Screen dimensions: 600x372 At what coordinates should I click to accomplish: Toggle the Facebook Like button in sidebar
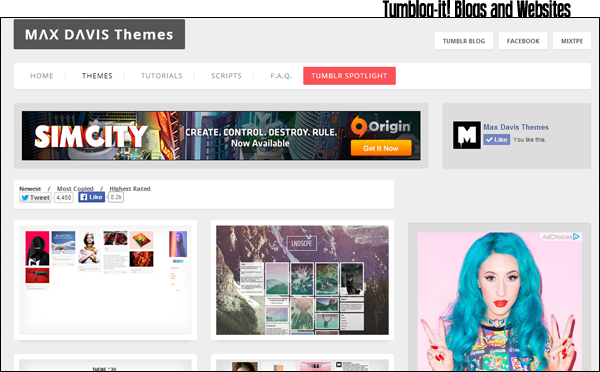click(497, 140)
